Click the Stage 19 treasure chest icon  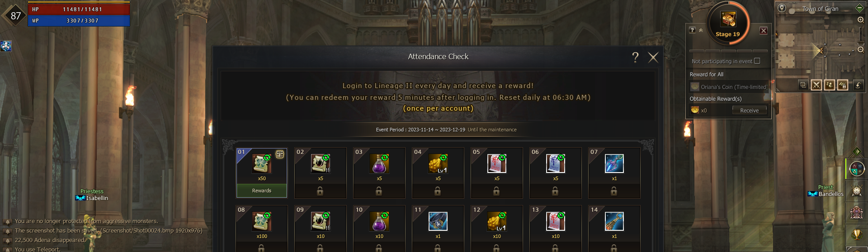[728, 19]
